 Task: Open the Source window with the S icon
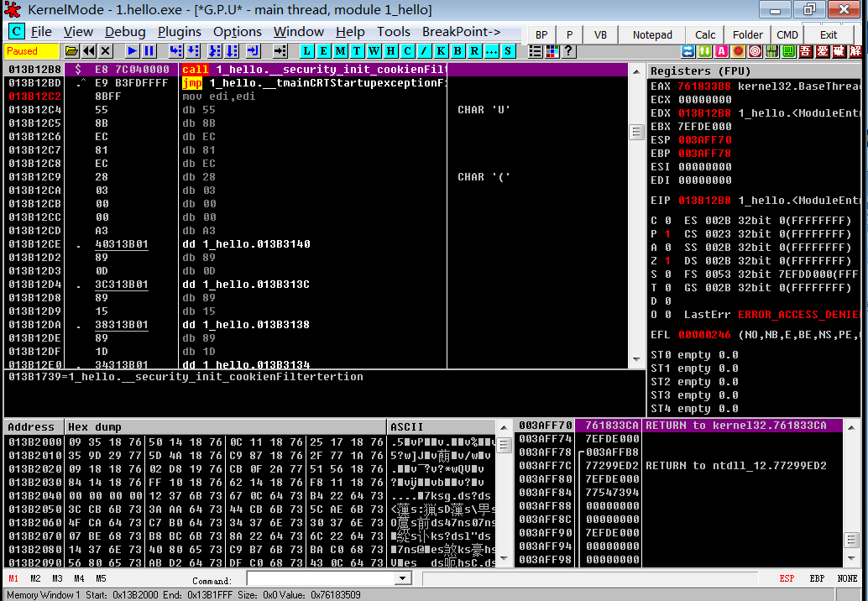click(508, 51)
